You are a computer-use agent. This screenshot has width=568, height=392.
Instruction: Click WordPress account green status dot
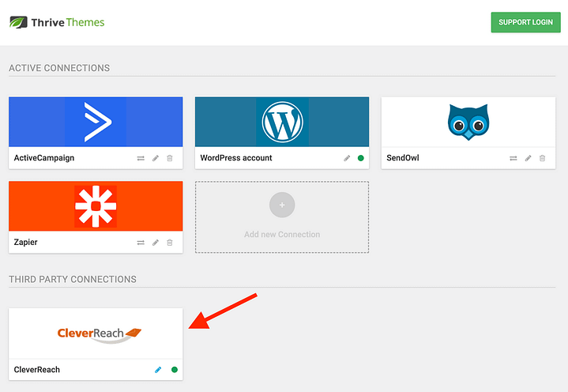(360, 158)
